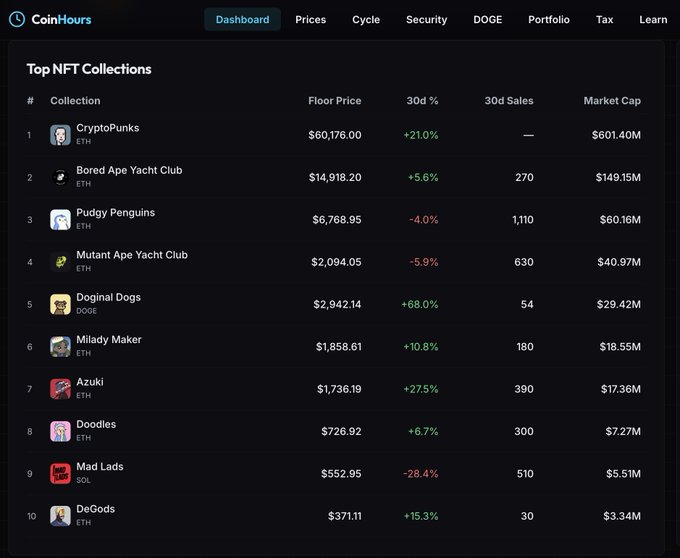Click the Doginal Dogs avatar icon
Viewport: 680px width, 558px height.
[x=60, y=304]
